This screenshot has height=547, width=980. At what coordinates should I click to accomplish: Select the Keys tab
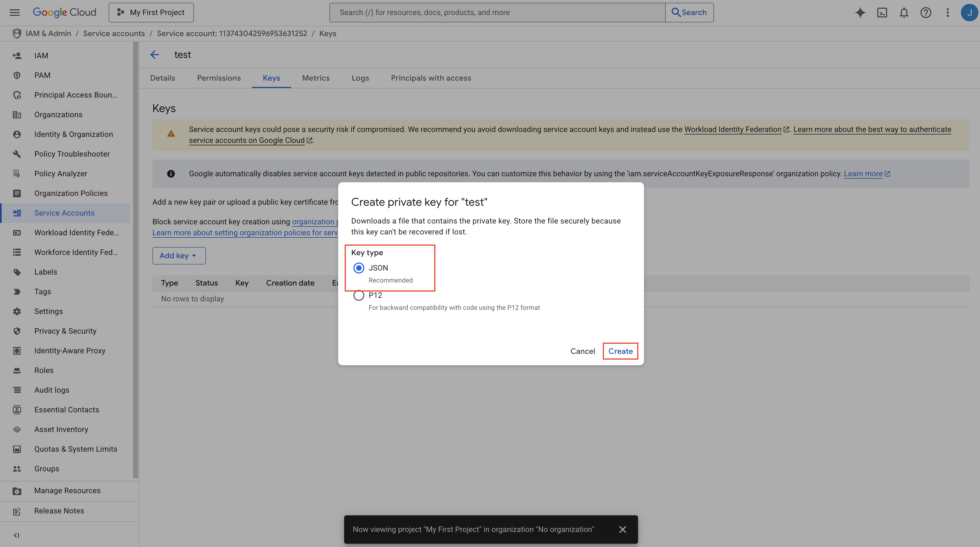(271, 78)
